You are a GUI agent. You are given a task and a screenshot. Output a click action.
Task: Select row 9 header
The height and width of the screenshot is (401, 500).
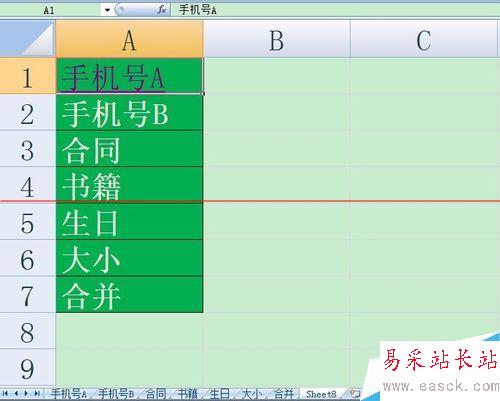point(27,367)
